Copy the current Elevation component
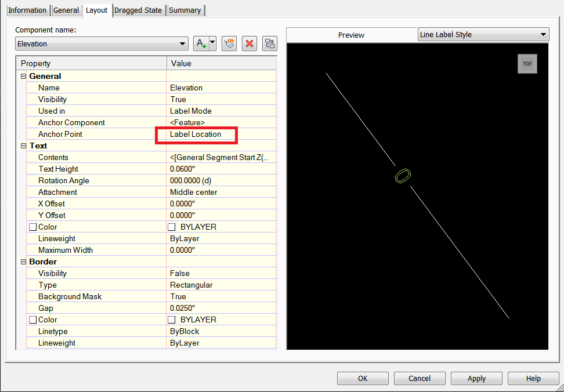This screenshot has width=564, height=392. coord(269,43)
